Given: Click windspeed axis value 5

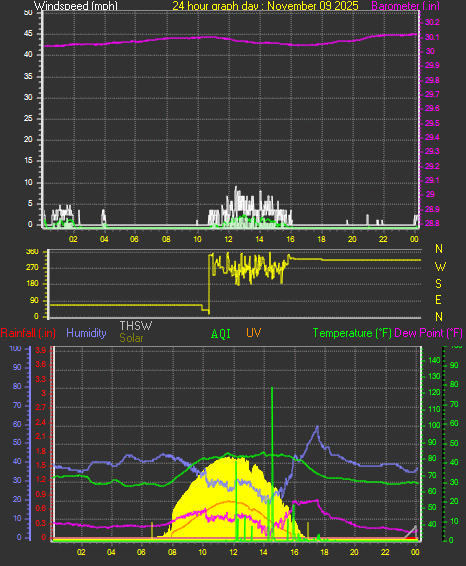Looking at the screenshot, I should 30,204.
